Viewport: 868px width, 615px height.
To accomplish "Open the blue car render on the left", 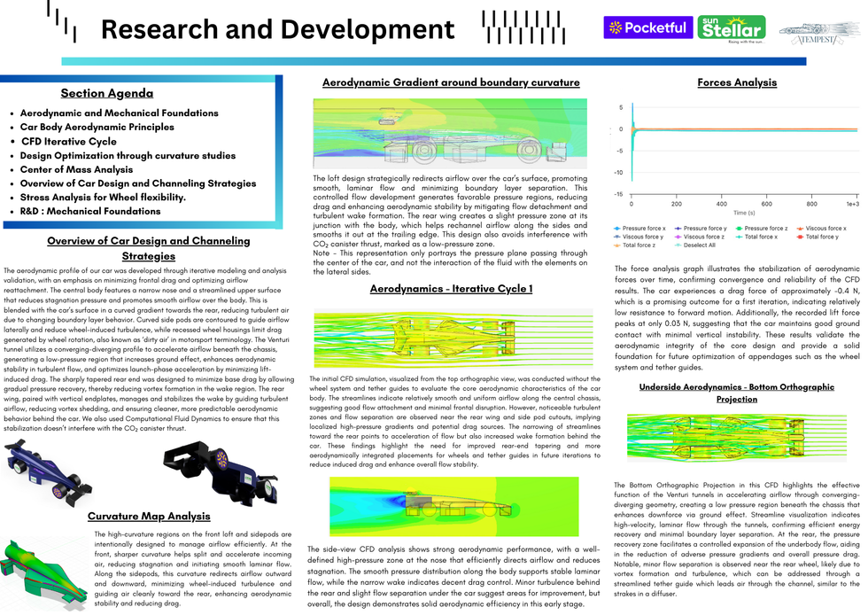I will pos(47,472).
